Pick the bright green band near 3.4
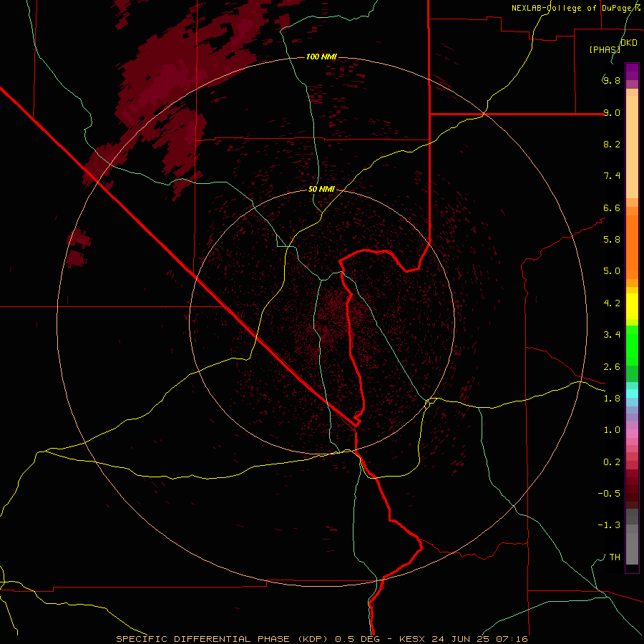This screenshot has width=644, height=644. (632, 346)
